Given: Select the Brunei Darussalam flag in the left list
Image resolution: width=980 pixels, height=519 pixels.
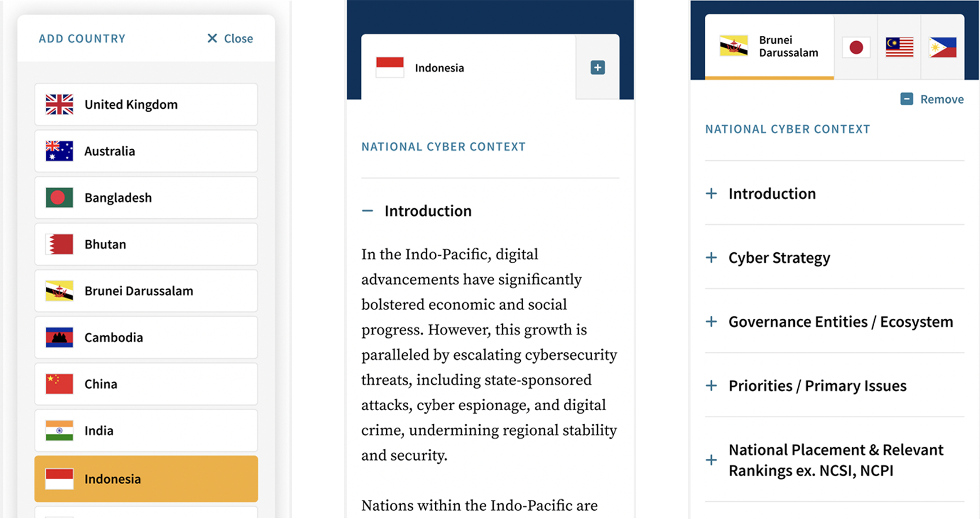Looking at the screenshot, I should (x=58, y=291).
